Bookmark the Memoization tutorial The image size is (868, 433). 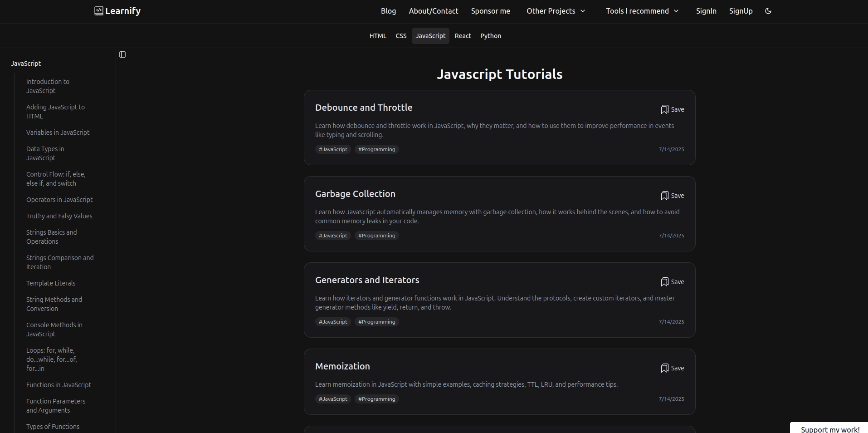[x=672, y=368]
